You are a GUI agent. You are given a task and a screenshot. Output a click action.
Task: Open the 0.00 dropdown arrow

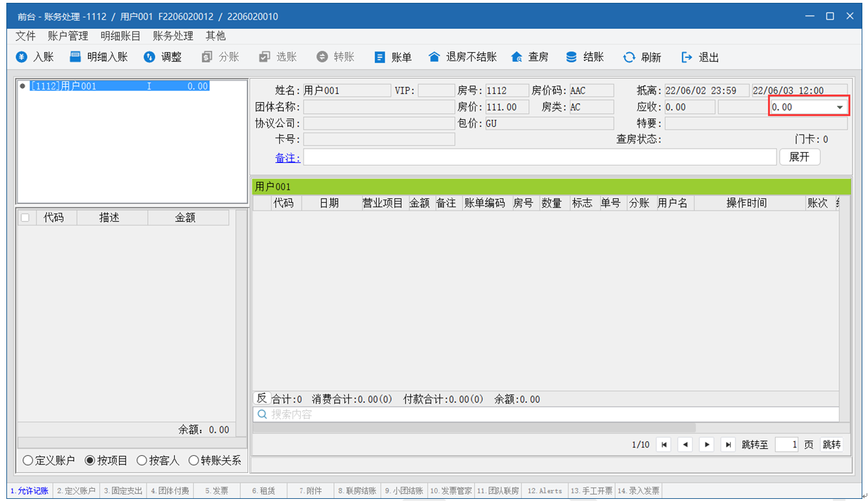click(x=840, y=107)
